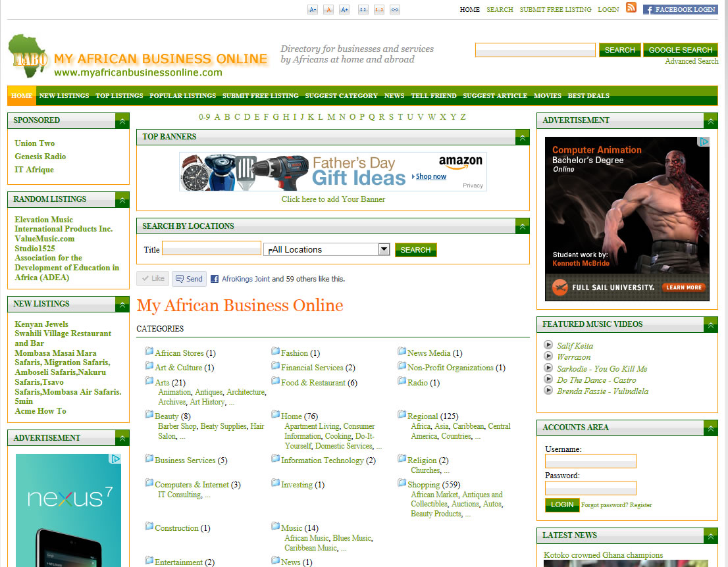Reset font size with orange A icon
728x567 pixels.
[328, 9]
